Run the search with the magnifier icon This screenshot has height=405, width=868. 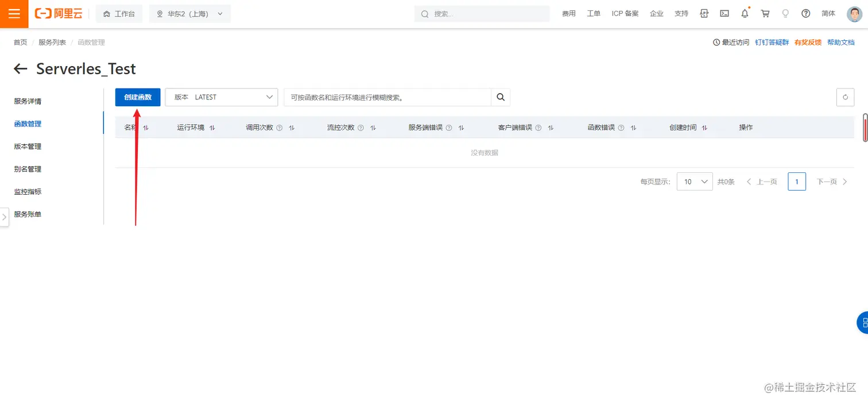click(500, 97)
